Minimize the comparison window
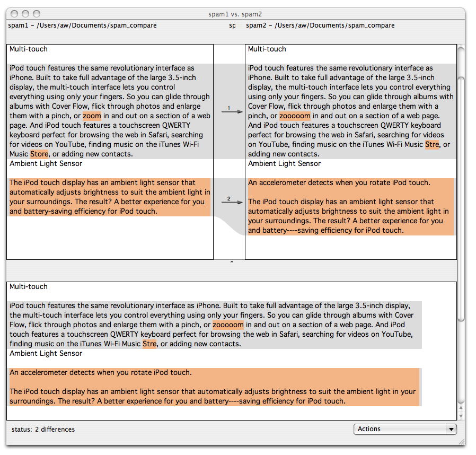This screenshot has height=455, width=476. coord(25,14)
